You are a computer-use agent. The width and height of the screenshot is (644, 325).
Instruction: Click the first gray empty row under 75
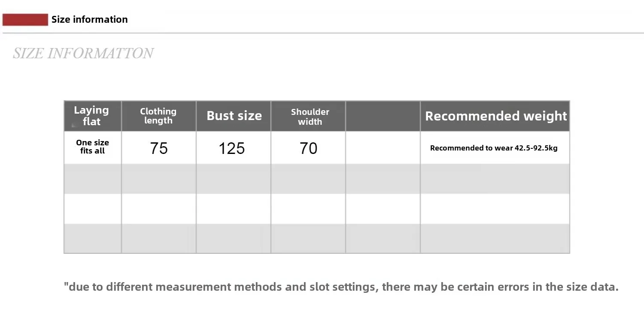pyautogui.click(x=159, y=179)
